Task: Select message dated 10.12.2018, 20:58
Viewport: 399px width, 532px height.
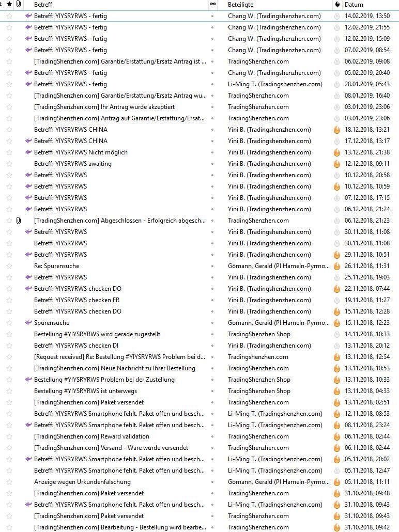Action: coord(199,175)
